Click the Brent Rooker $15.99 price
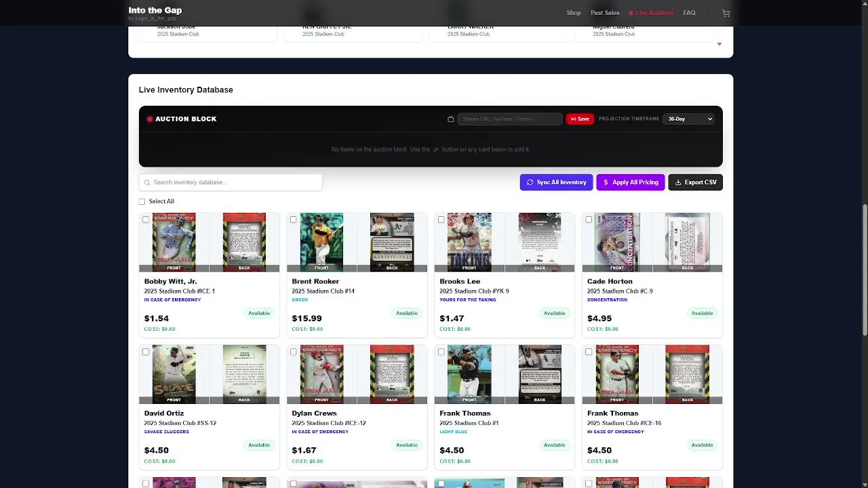This screenshot has width=868, height=488. [307, 319]
